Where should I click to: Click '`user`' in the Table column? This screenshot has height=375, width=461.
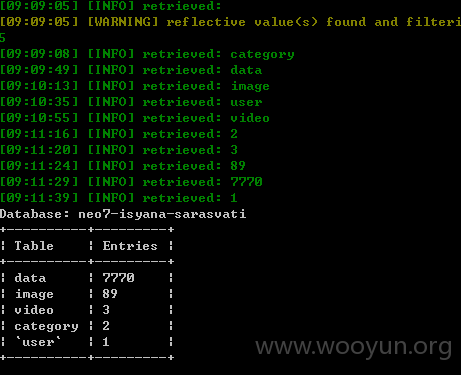pos(38,342)
